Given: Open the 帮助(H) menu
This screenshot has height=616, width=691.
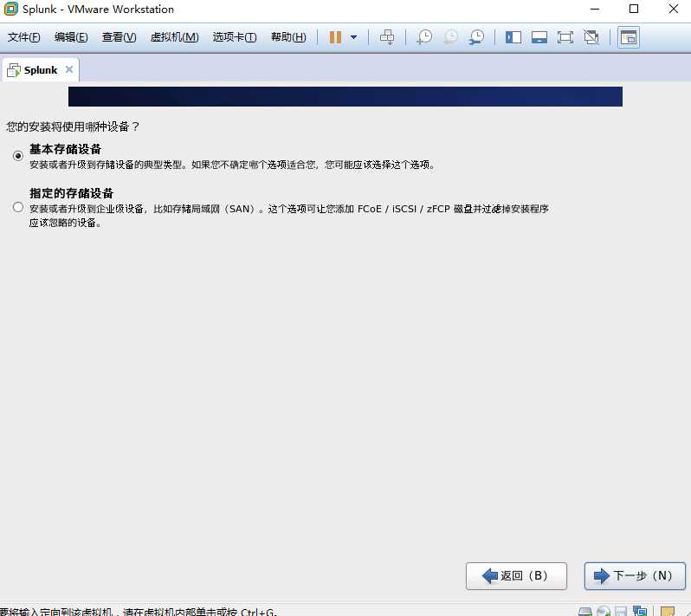Looking at the screenshot, I should [x=288, y=37].
